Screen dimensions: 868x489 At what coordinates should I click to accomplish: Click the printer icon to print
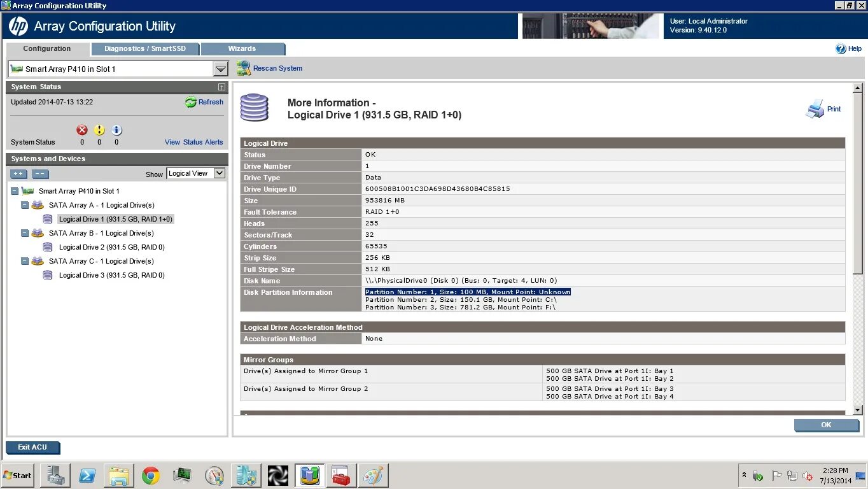tap(815, 110)
